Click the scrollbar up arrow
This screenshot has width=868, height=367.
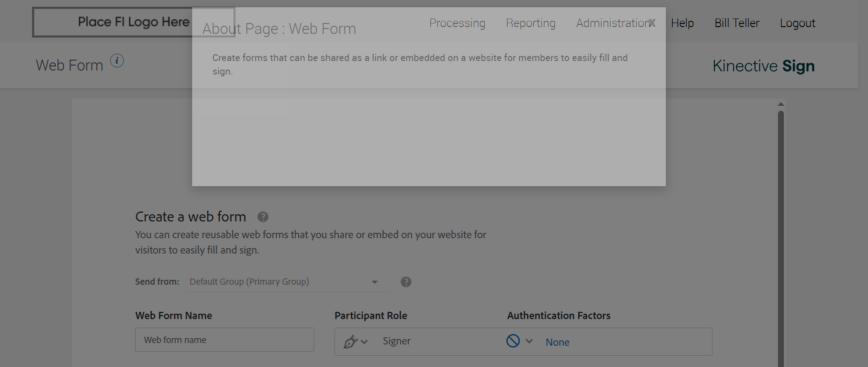781,104
